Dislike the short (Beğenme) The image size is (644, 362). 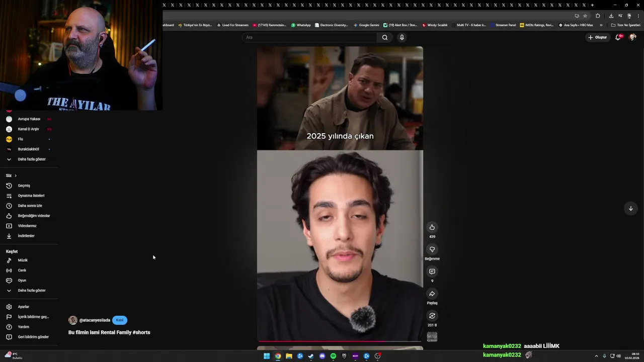(432, 249)
